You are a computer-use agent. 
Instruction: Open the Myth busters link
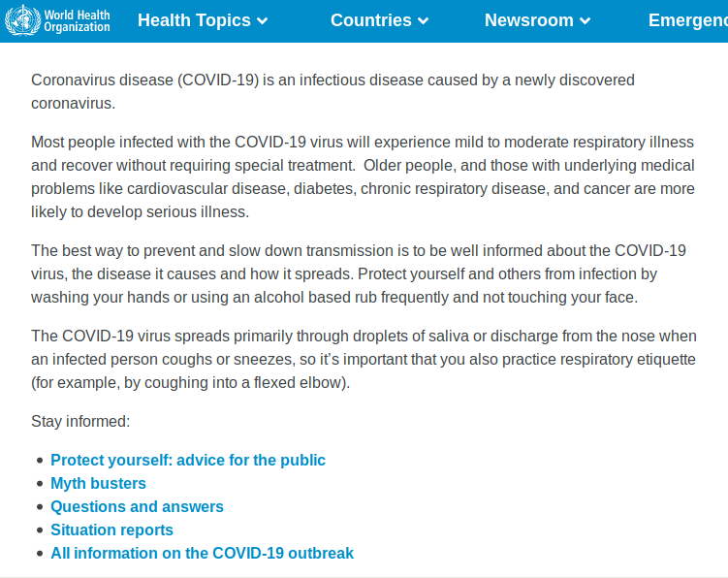coord(98,484)
